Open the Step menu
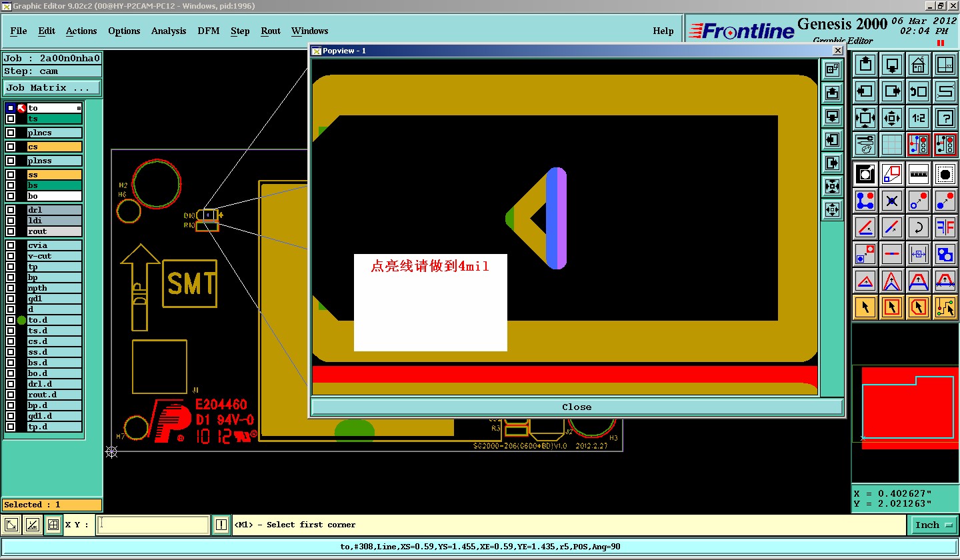This screenshot has height=560, width=960. [240, 31]
